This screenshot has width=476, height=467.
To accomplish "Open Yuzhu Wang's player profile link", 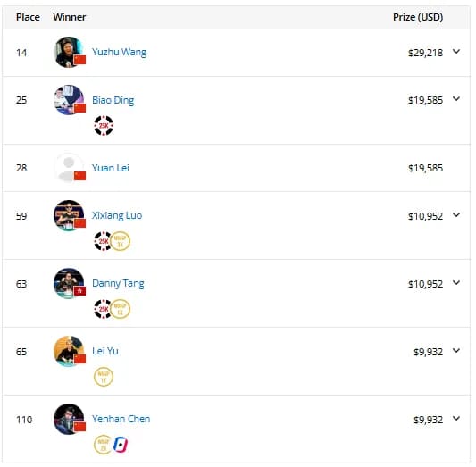I will pos(120,53).
